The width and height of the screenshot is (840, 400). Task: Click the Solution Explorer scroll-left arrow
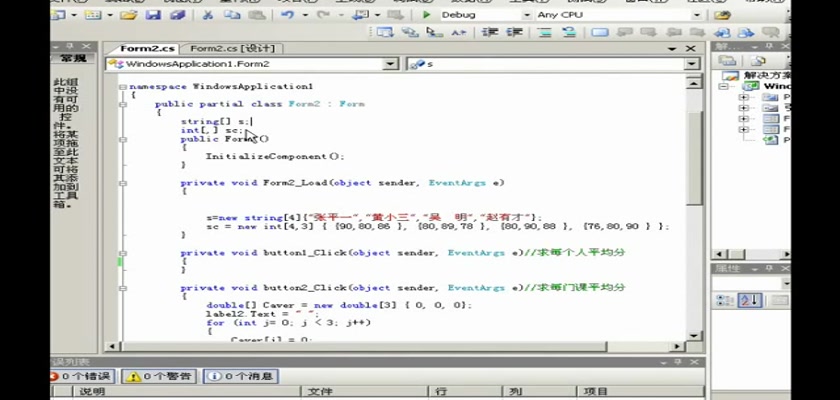(719, 254)
